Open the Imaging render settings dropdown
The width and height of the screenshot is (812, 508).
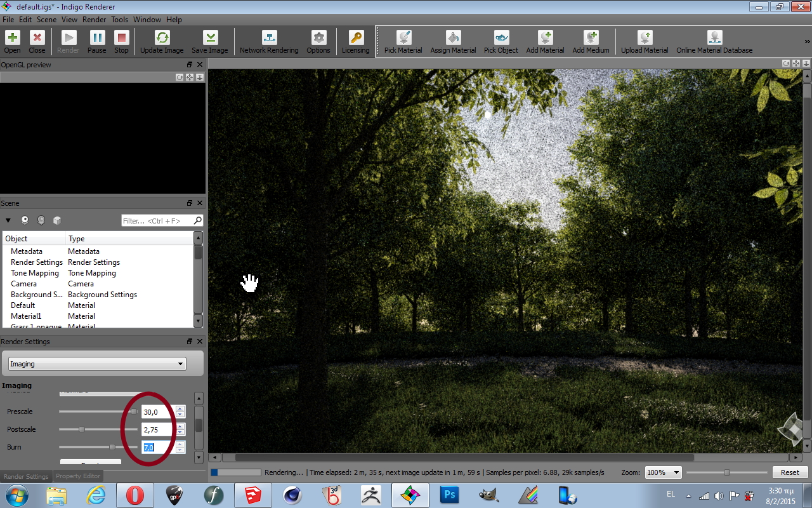(x=97, y=364)
